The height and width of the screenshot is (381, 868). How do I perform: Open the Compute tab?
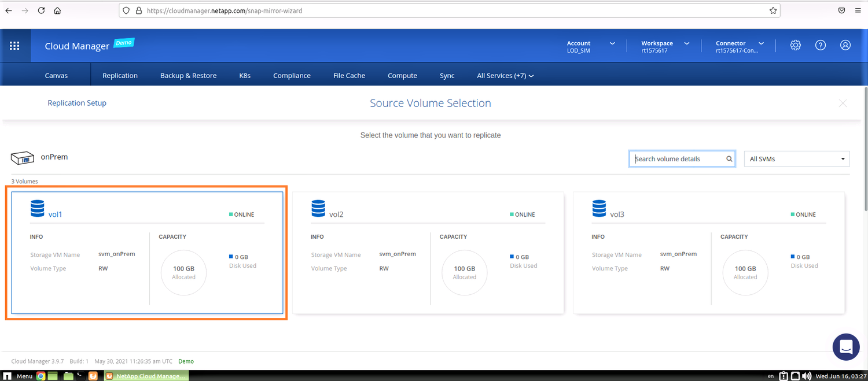coord(402,76)
